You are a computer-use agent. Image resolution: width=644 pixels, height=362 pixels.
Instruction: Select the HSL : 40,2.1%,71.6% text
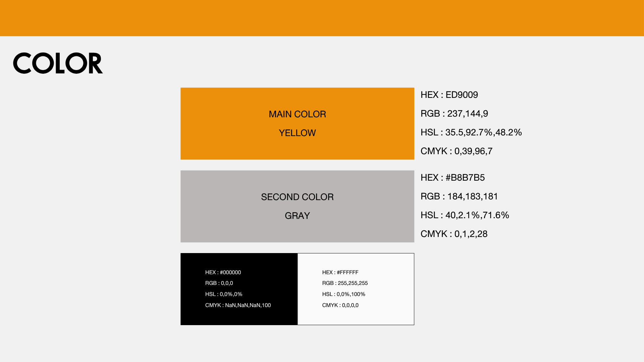[x=465, y=215]
